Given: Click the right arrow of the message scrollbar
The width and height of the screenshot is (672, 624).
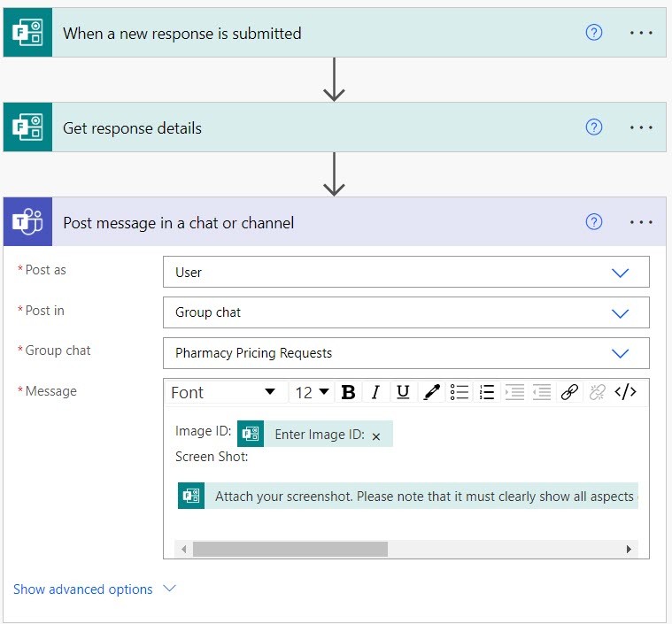Looking at the screenshot, I should point(629,549).
